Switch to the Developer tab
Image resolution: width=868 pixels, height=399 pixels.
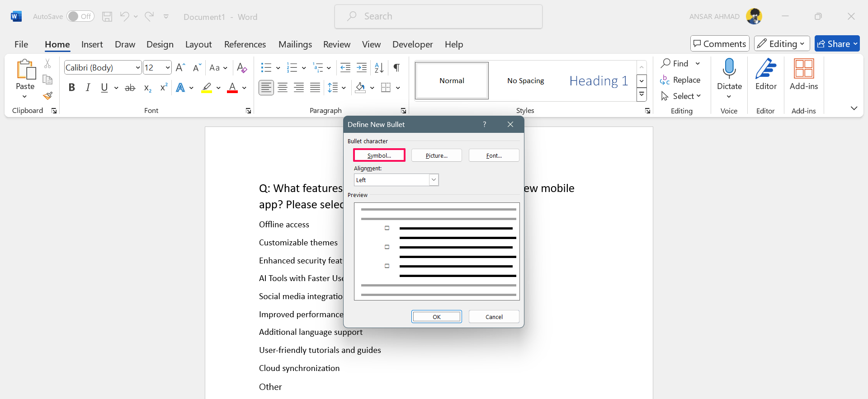point(412,44)
